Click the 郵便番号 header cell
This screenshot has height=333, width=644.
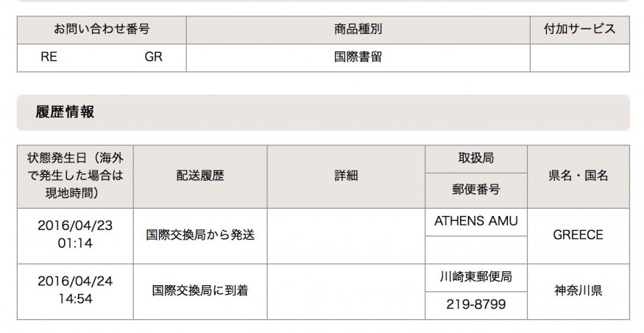(x=475, y=190)
